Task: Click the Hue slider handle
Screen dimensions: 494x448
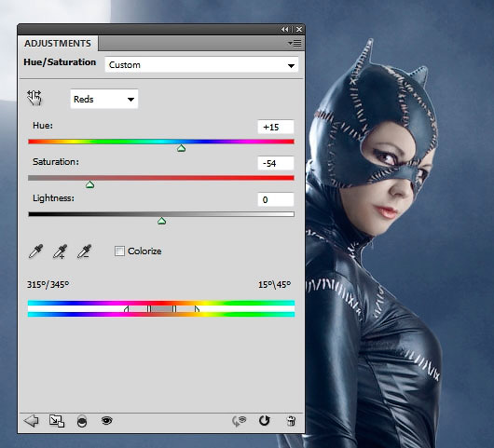Action: pos(181,148)
